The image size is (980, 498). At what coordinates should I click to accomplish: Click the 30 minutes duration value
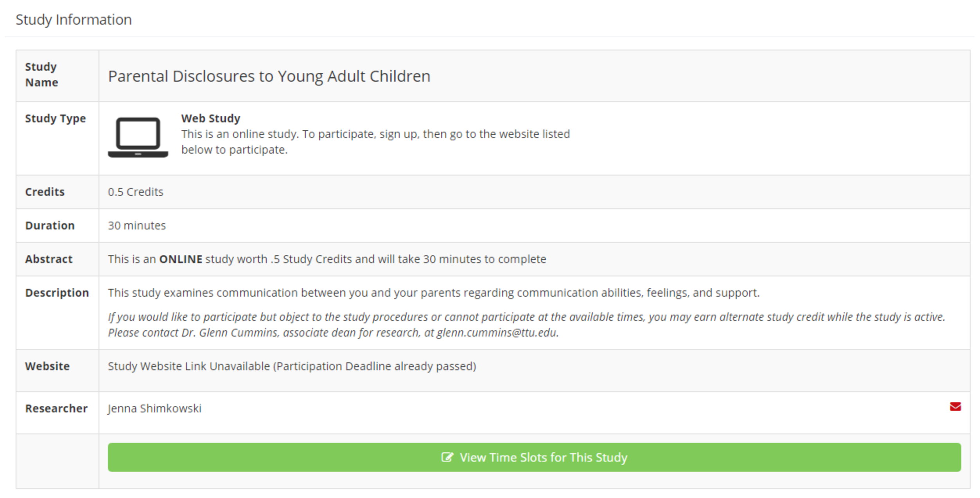(136, 225)
